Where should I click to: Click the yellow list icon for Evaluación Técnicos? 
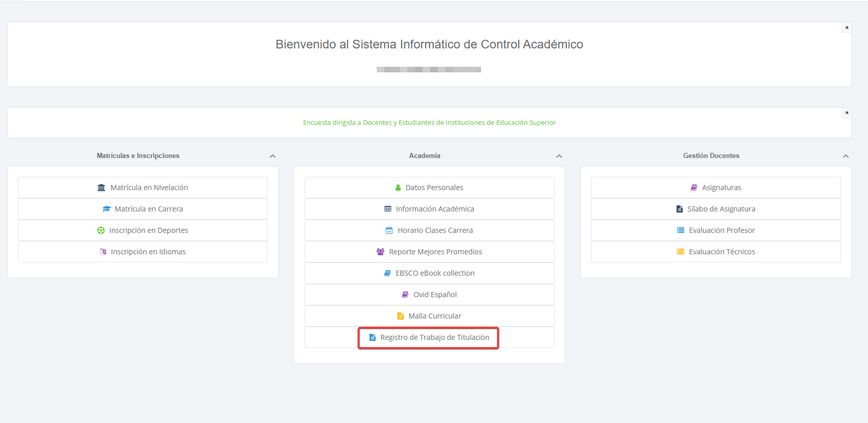[x=680, y=252]
